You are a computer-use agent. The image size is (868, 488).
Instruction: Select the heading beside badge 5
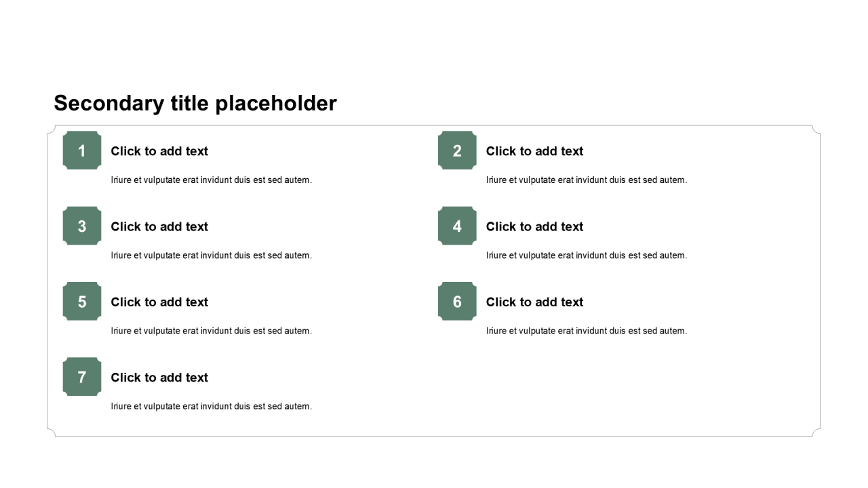point(159,302)
